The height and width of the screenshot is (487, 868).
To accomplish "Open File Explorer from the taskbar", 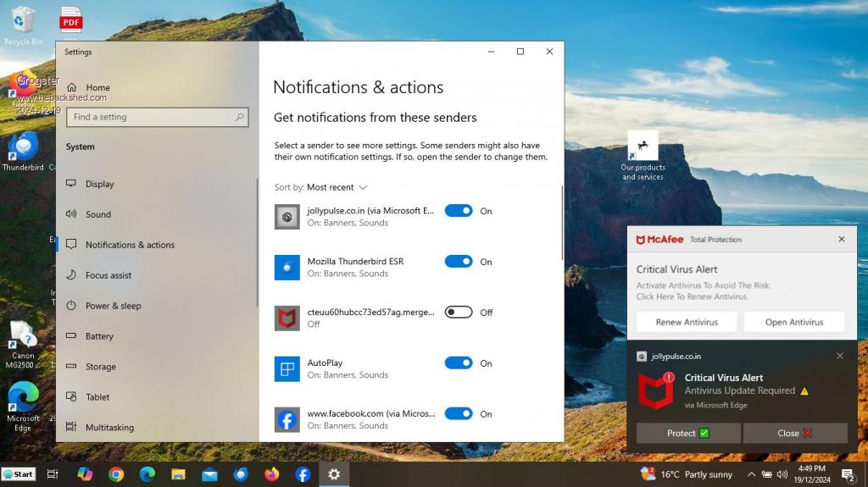I will coord(178,474).
